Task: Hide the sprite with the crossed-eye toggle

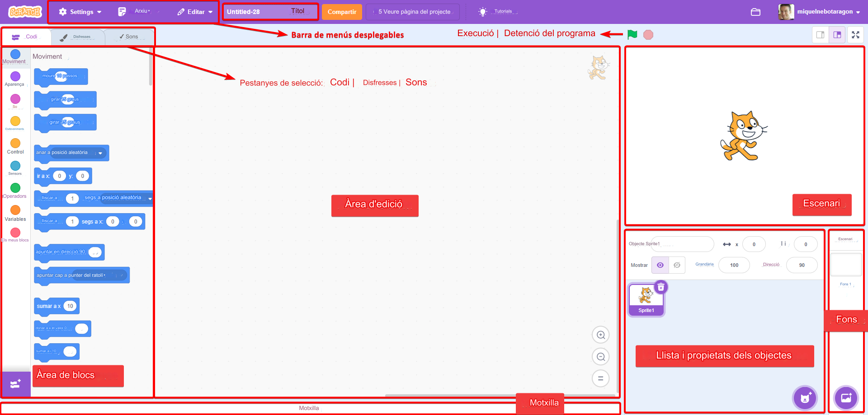Action: click(676, 265)
